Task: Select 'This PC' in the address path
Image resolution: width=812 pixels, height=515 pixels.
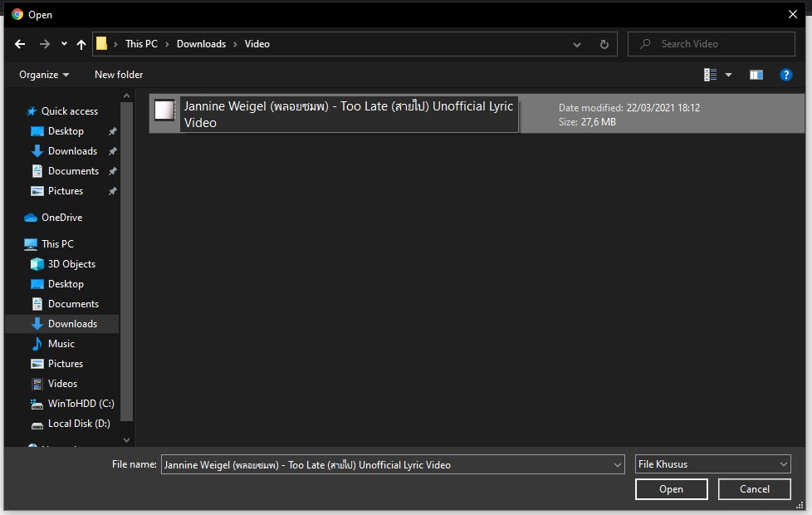Action: (141, 44)
